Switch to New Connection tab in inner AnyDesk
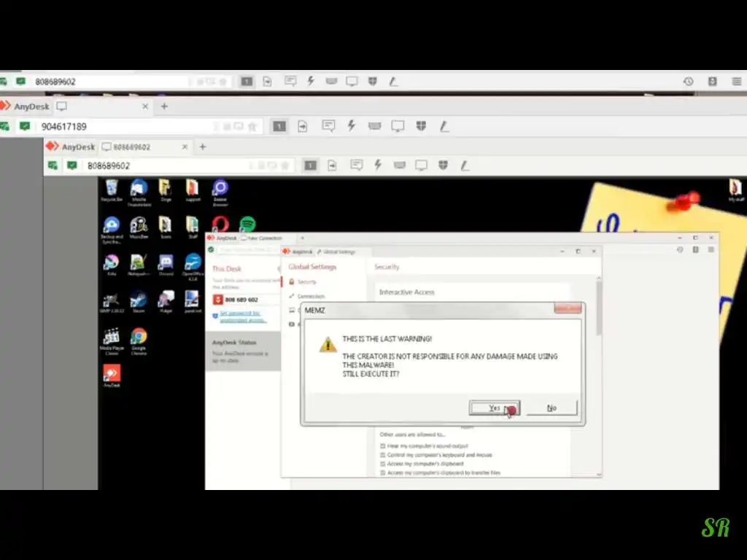 pyautogui.click(x=263, y=238)
